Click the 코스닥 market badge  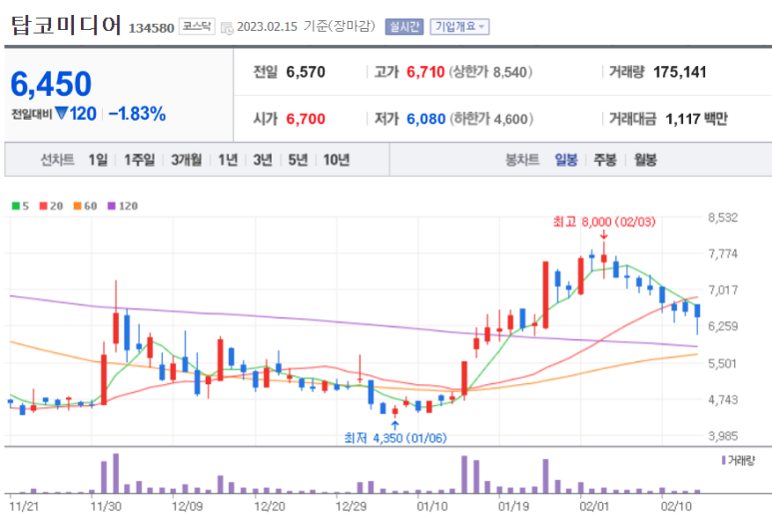point(197,26)
